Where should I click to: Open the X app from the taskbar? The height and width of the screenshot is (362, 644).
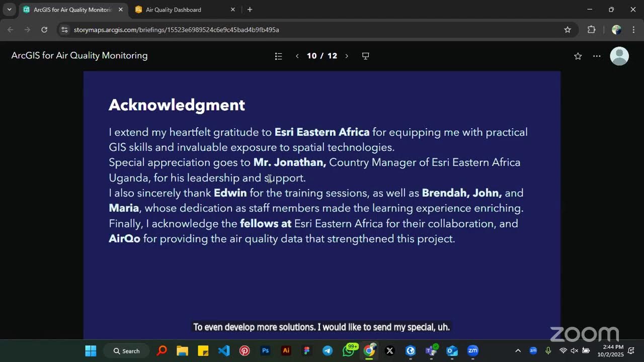(x=390, y=351)
